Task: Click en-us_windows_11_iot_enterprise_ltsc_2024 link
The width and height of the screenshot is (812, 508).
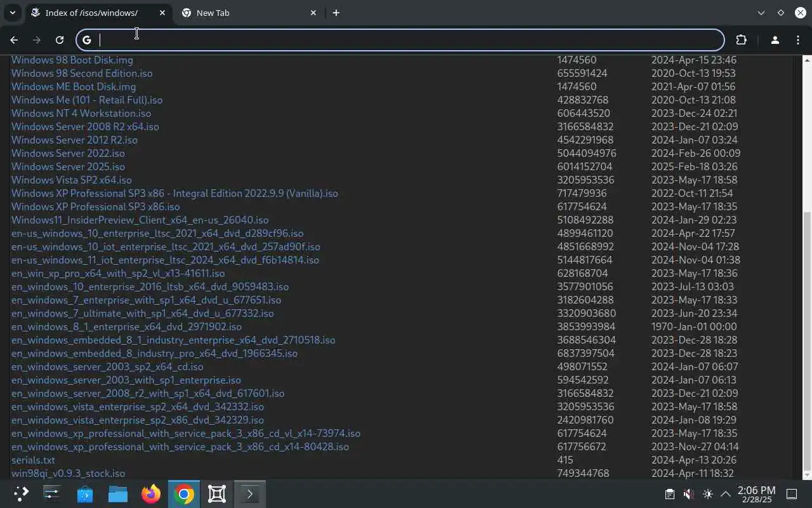Action: (165, 260)
